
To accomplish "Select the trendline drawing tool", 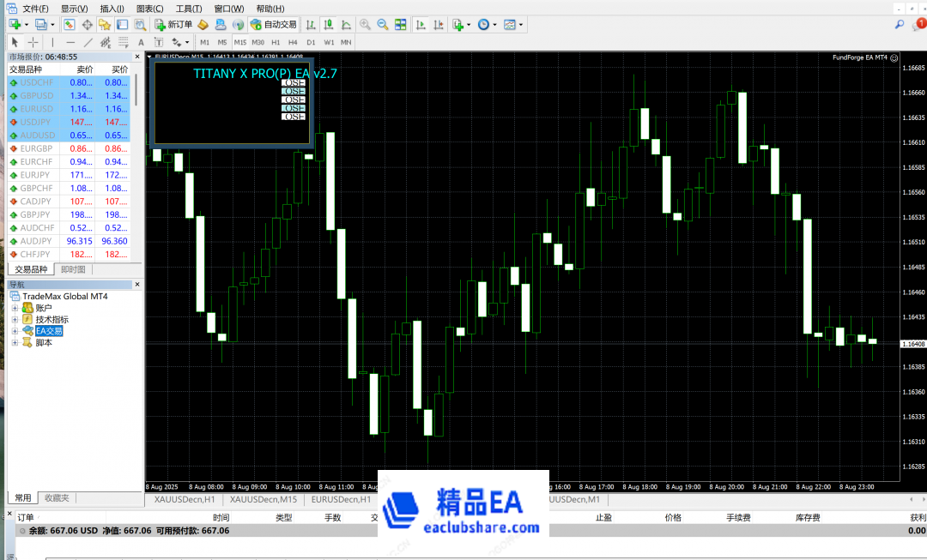I will [88, 42].
